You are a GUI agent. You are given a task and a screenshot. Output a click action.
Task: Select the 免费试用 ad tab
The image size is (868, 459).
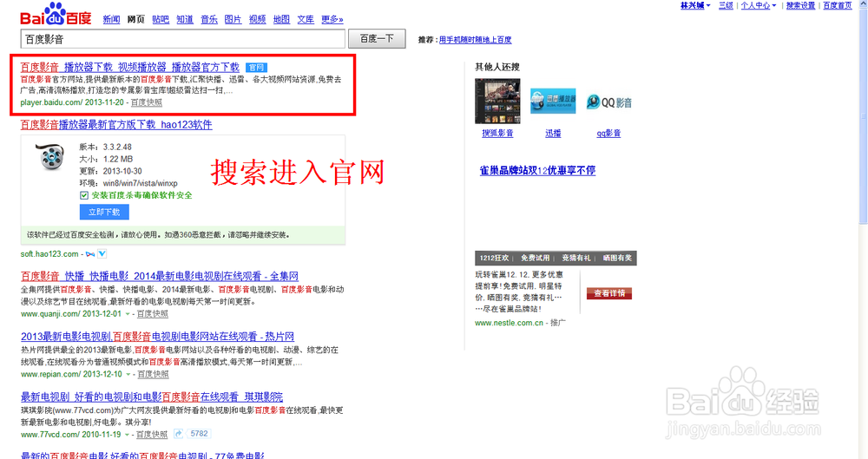click(x=536, y=258)
